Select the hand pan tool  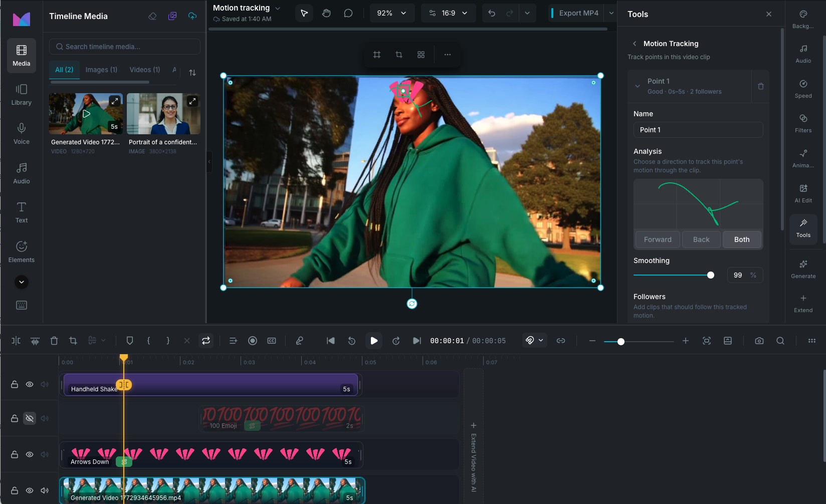coord(326,13)
